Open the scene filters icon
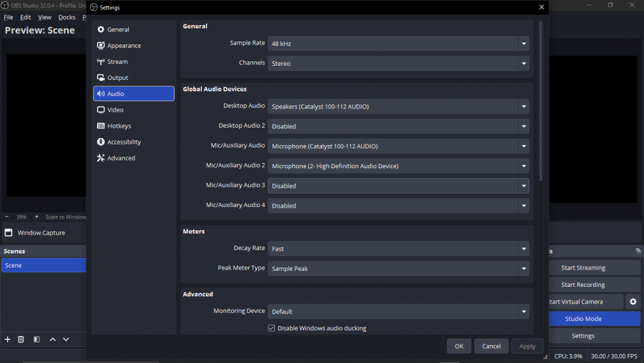Image resolution: width=644 pixels, height=363 pixels. [37, 339]
